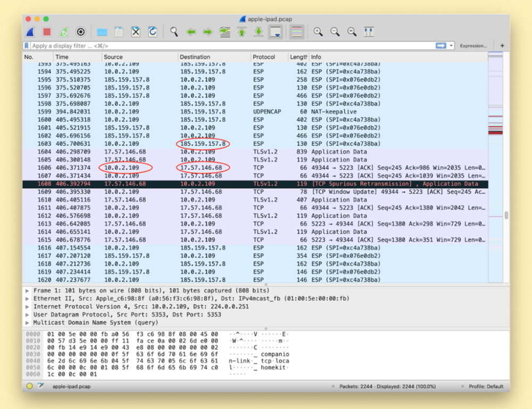532x409 pixels.
Task: Click the Find packet magnifier icon
Action: (x=174, y=32)
